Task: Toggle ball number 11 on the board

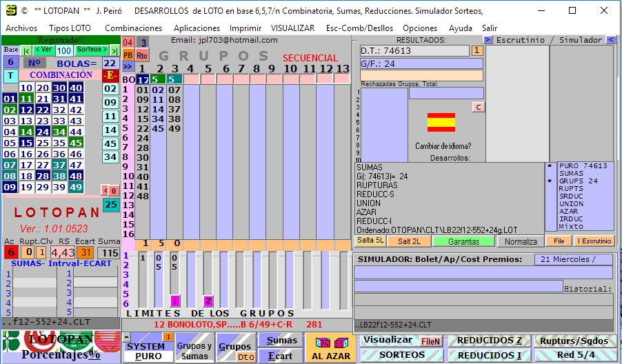Action: (x=26, y=99)
